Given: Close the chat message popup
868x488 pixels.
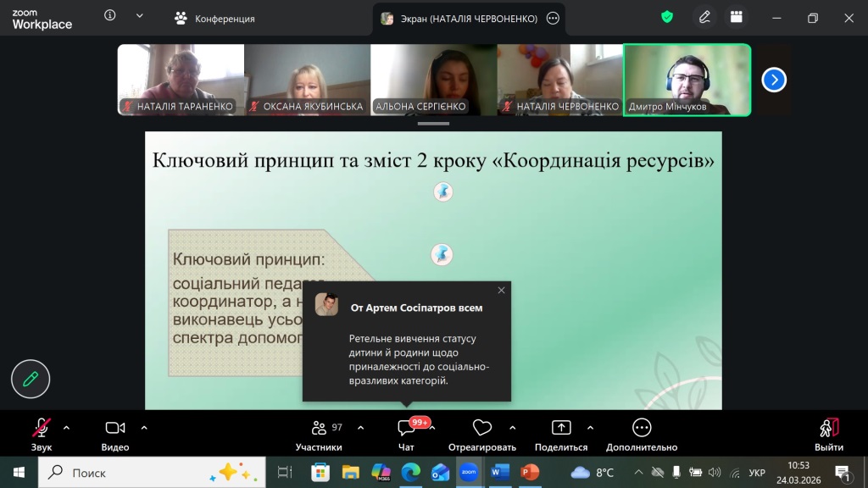Looking at the screenshot, I should pos(501,291).
